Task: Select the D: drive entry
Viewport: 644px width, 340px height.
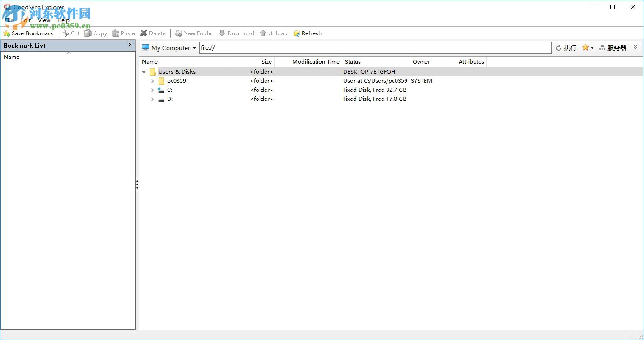Action: tap(170, 99)
